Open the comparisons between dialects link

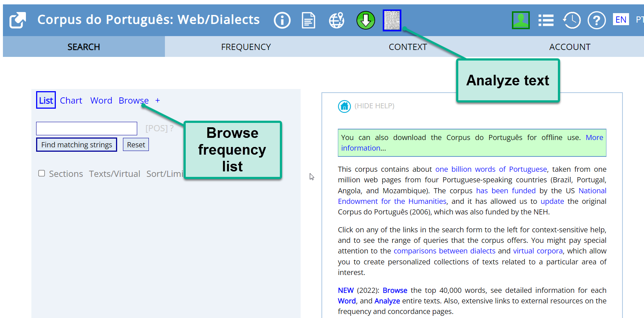coord(444,251)
